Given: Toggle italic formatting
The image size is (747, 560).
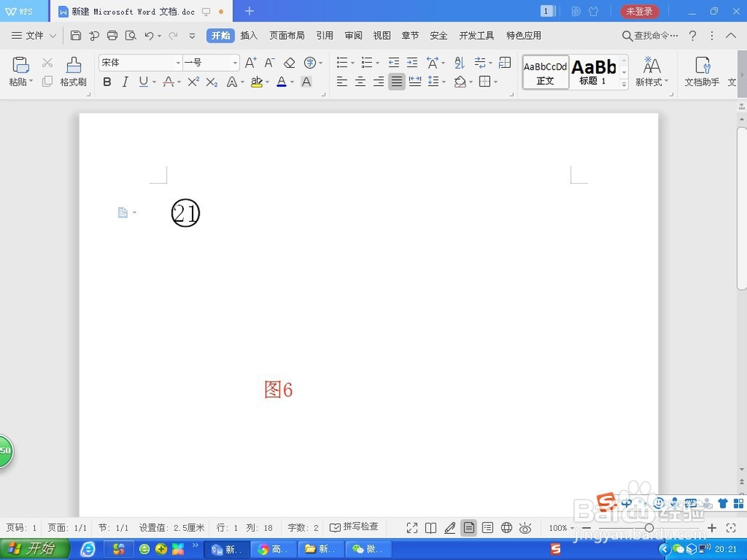Looking at the screenshot, I should click(125, 82).
